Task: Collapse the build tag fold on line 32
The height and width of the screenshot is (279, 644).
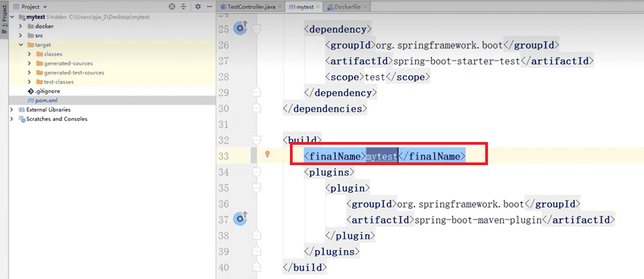Action: pyautogui.click(x=256, y=140)
